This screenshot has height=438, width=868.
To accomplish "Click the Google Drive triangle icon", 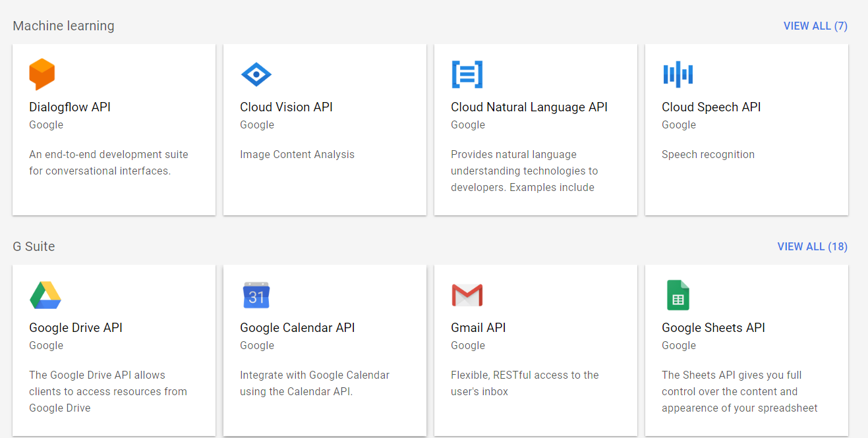I will [x=45, y=295].
